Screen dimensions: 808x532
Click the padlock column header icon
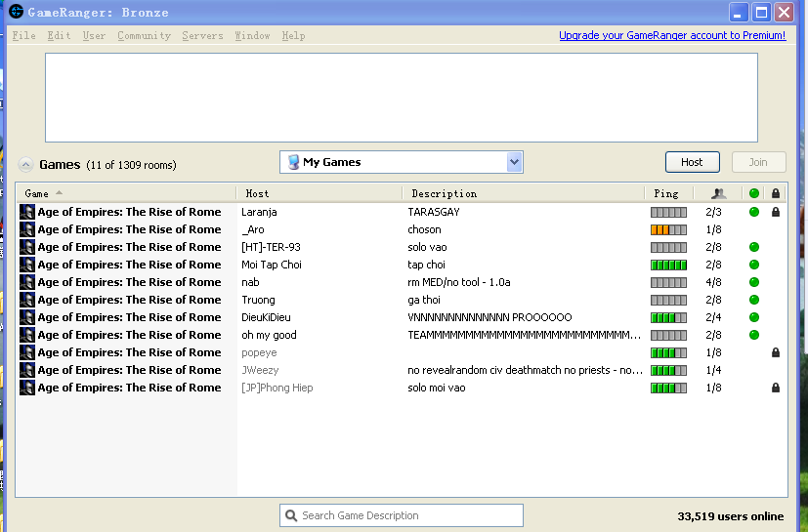tap(776, 193)
